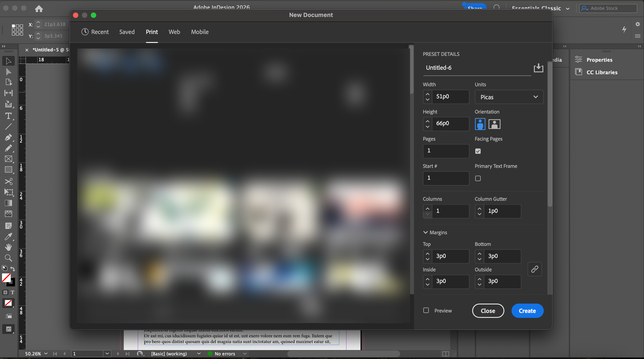Uncheck the Facing Pages checkbox
The image size is (644, 359).
click(x=478, y=151)
